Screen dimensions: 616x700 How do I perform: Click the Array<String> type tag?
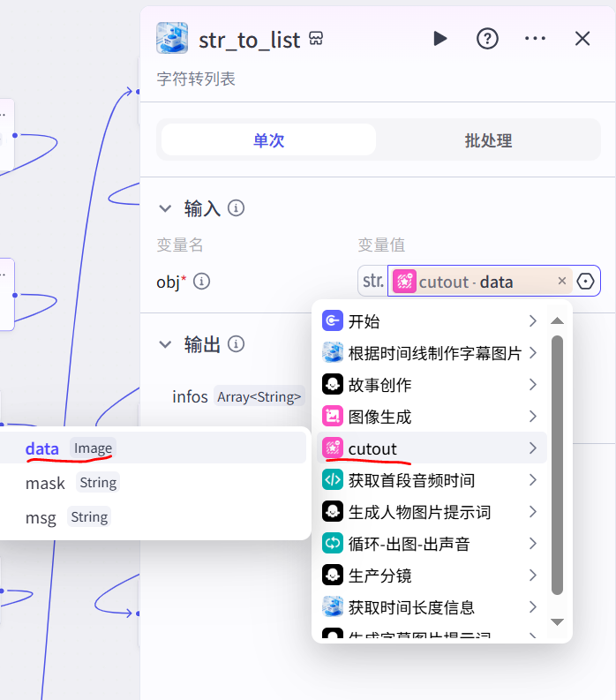259,396
